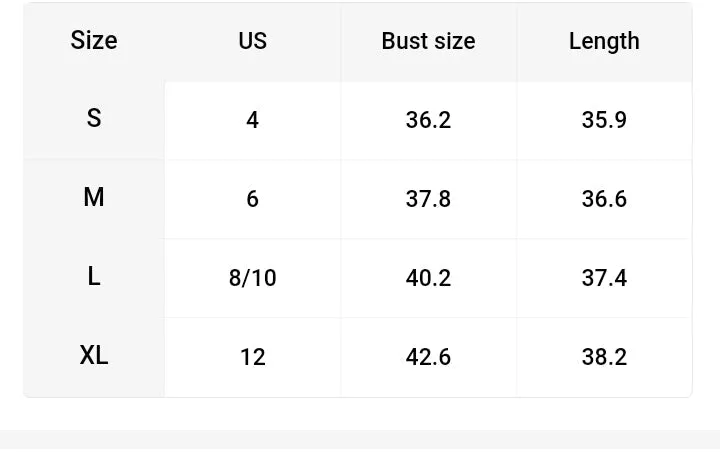Click the Size column header
Screen dimensions: 720x452
click(x=94, y=40)
